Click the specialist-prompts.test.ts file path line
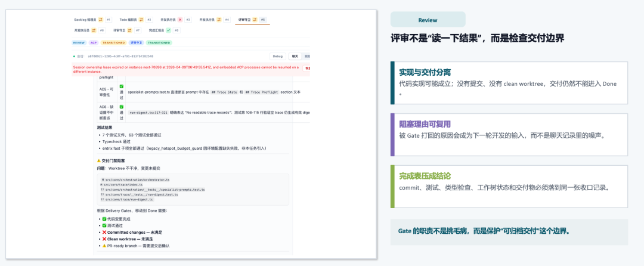This screenshot has width=644, height=266. 153,190
